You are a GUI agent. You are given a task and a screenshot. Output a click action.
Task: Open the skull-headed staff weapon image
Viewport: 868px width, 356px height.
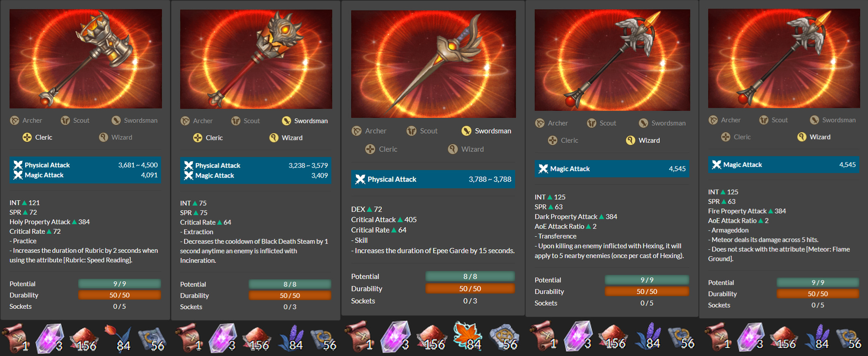pyautogui.click(x=256, y=59)
